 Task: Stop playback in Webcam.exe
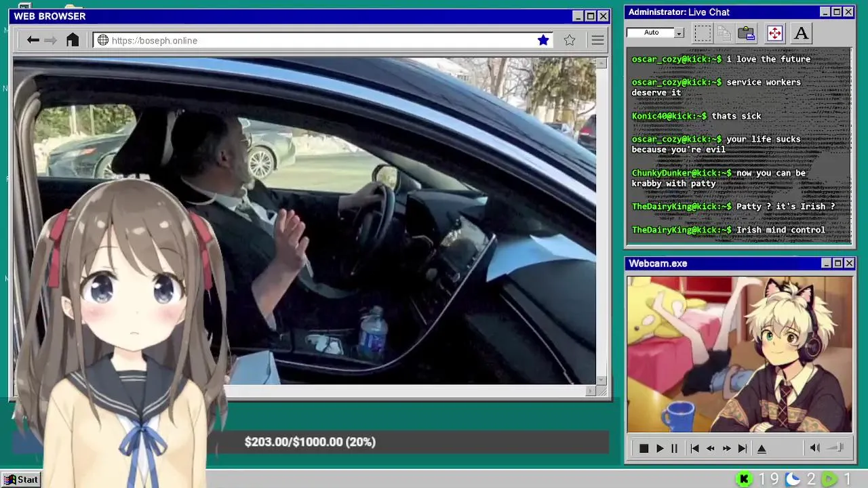pos(644,448)
